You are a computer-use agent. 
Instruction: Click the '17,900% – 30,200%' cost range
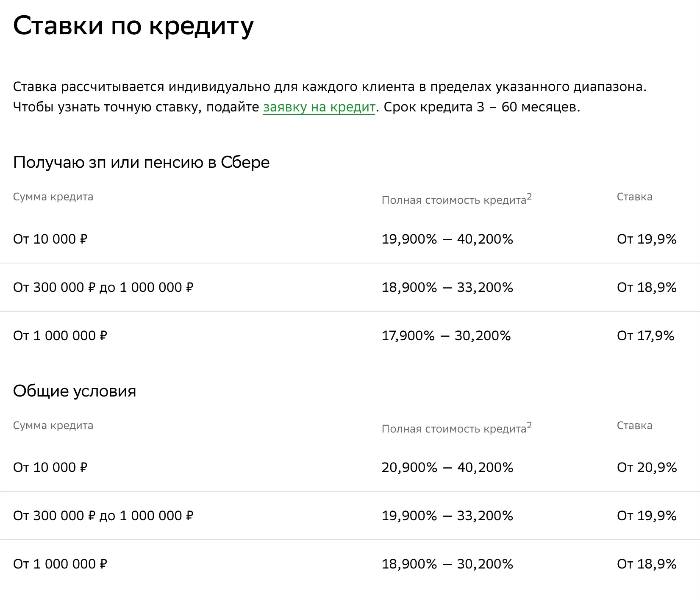(x=446, y=336)
